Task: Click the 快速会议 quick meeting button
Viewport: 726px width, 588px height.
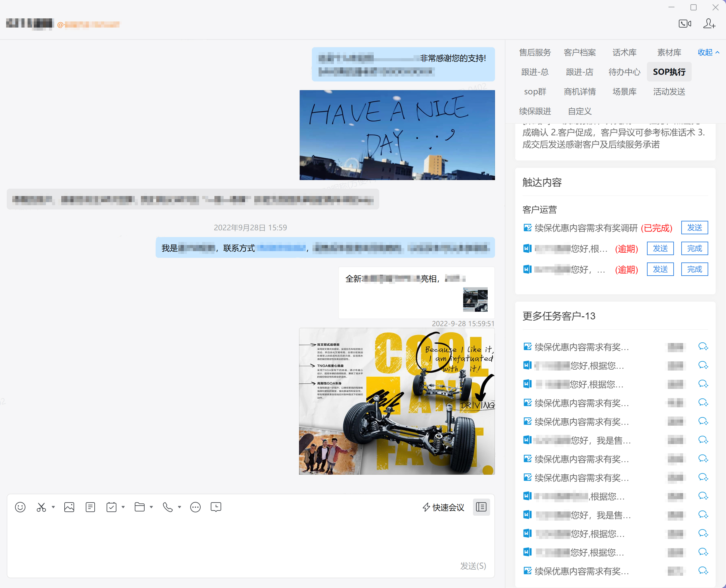Action: [444, 507]
